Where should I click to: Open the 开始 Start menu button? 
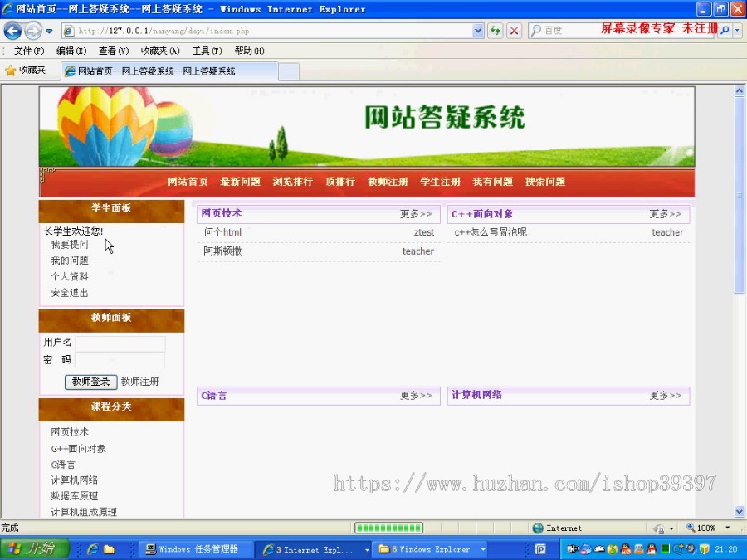tap(34, 549)
